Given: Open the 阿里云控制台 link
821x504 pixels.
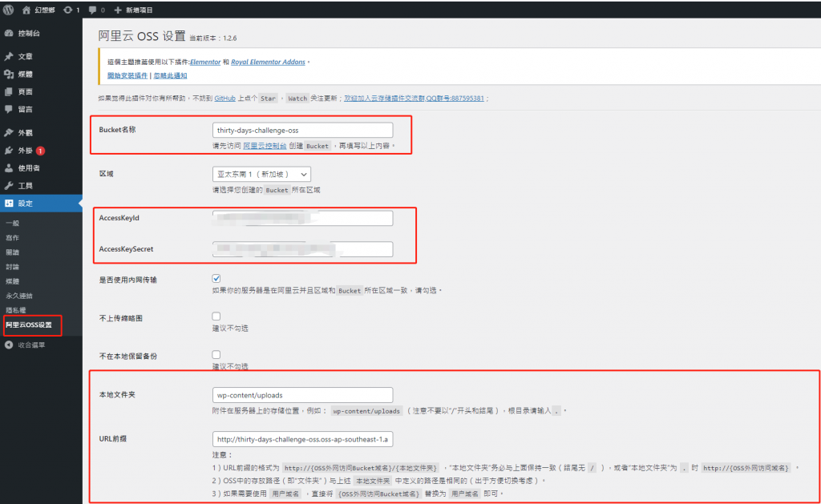Looking at the screenshot, I should [265, 146].
